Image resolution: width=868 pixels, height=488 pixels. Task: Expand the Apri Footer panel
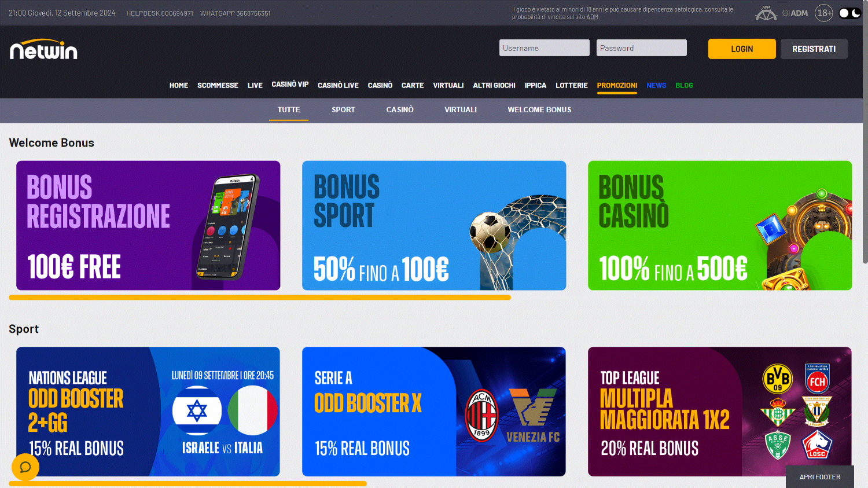click(x=819, y=477)
